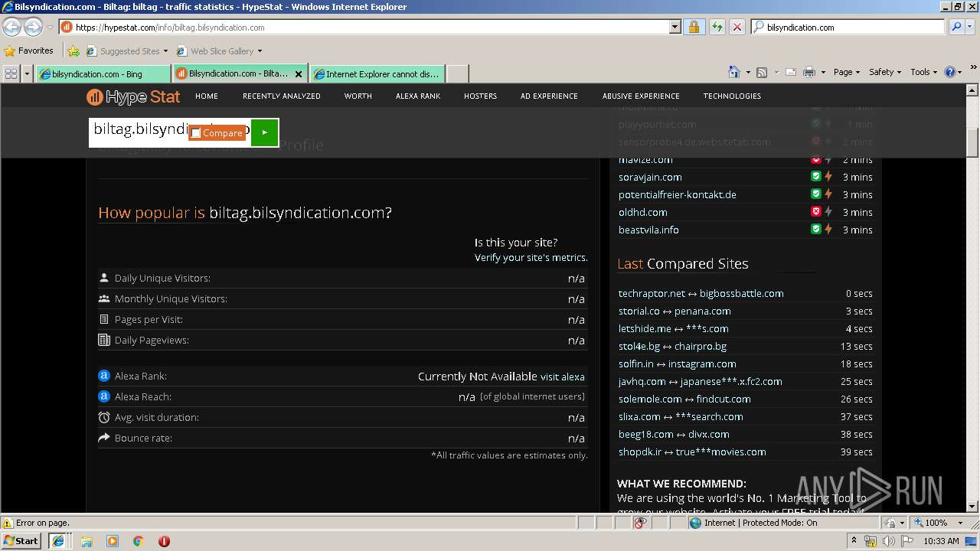Open HOSTERS menu item
The width and height of the screenshot is (980, 551).
[480, 96]
